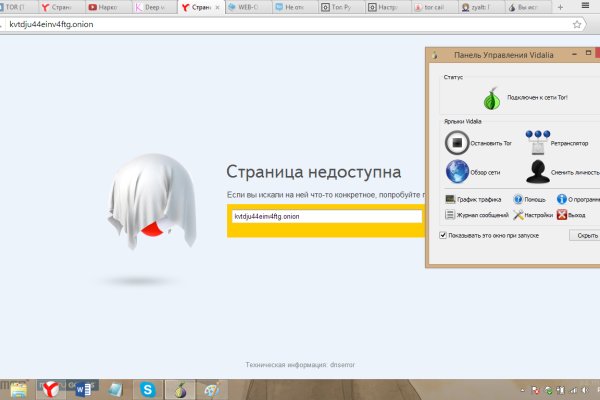Toggle Показывать это окно при запуске checkbox
Image resolution: width=600 pixels, height=400 pixels.
pos(444,235)
